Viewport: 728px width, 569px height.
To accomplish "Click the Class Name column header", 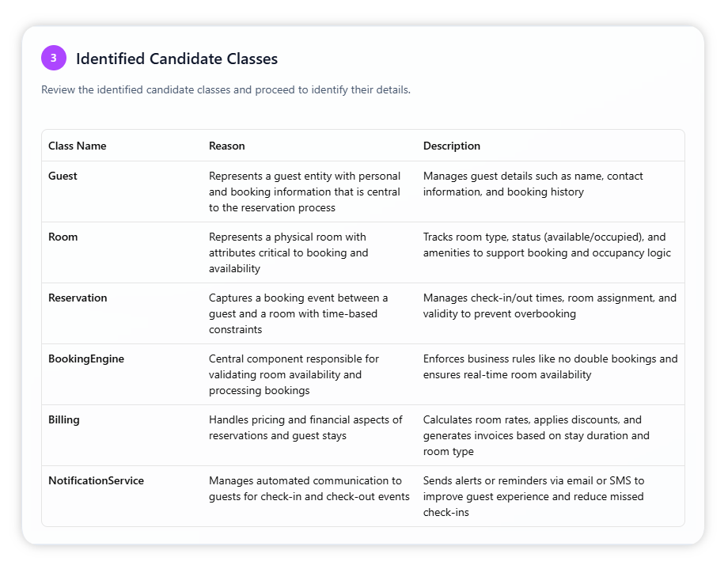I will pos(77,146).
